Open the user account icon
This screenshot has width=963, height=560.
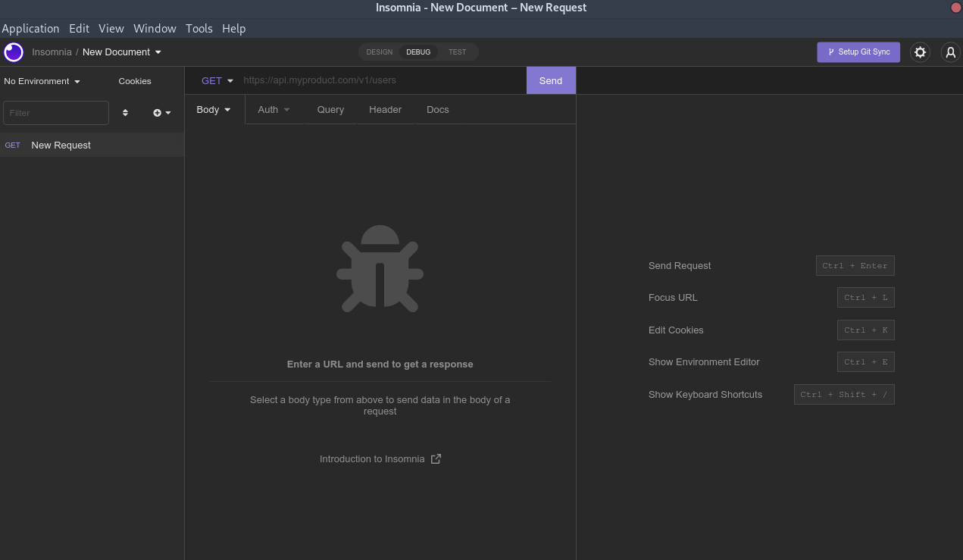[950, 52]
